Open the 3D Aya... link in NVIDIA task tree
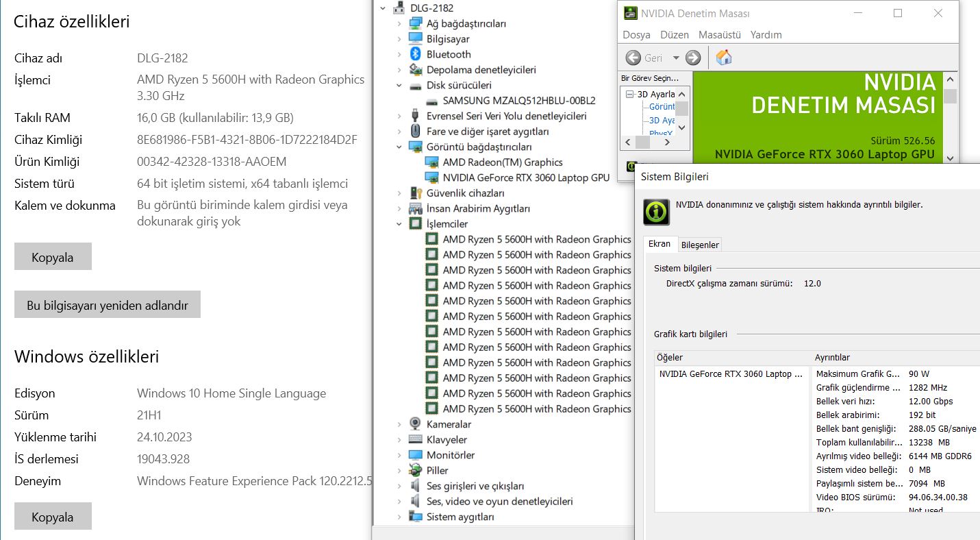This screenshot has width=980, height=540. point(662,121)
